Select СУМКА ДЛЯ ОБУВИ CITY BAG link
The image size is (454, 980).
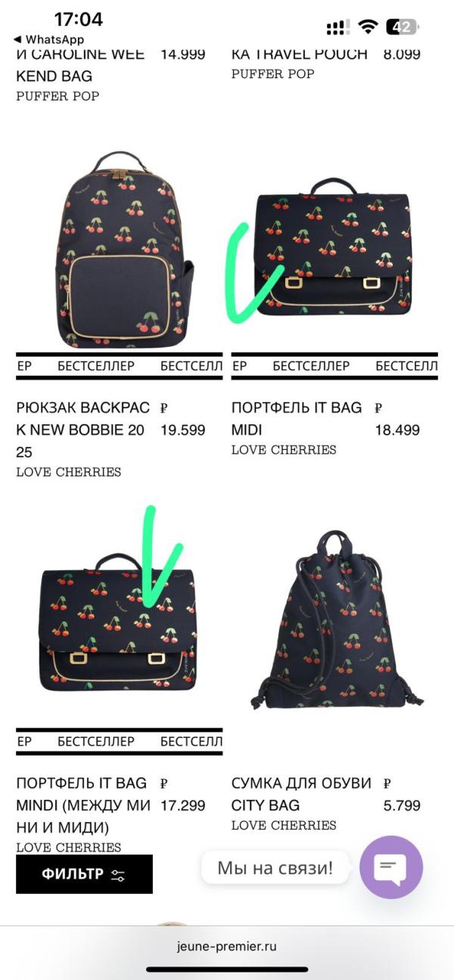coord(301,794)
